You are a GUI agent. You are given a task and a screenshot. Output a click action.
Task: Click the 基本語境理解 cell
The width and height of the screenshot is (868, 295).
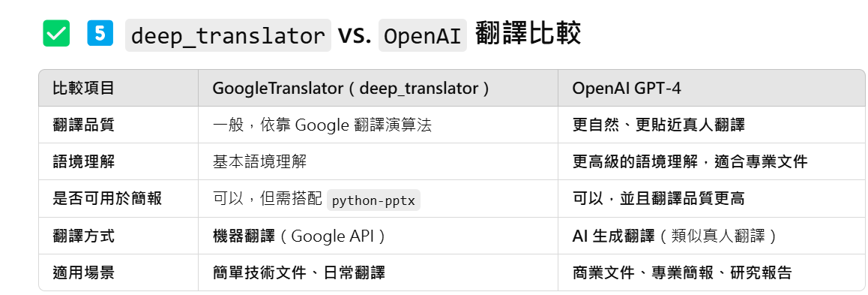259,162
